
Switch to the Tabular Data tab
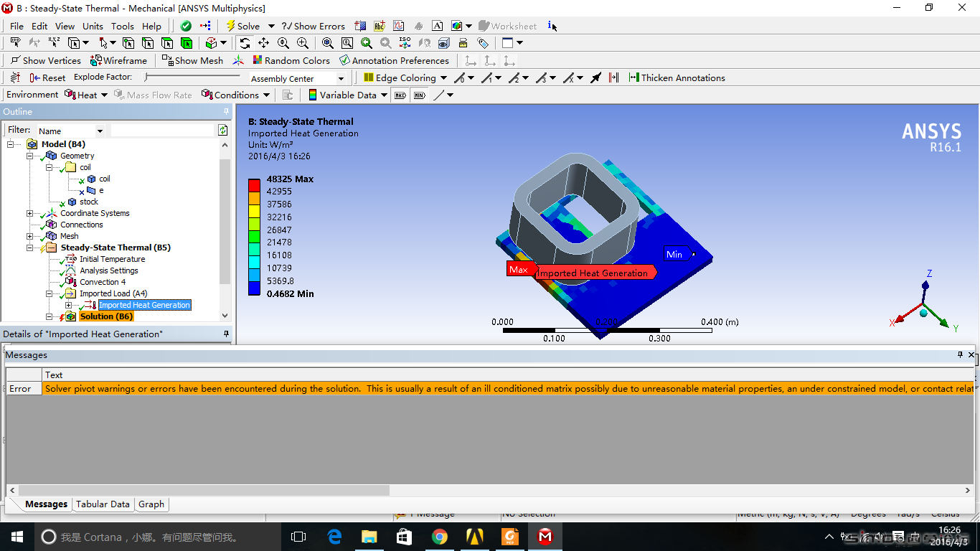pyautogui.click(x=103, y=504)
